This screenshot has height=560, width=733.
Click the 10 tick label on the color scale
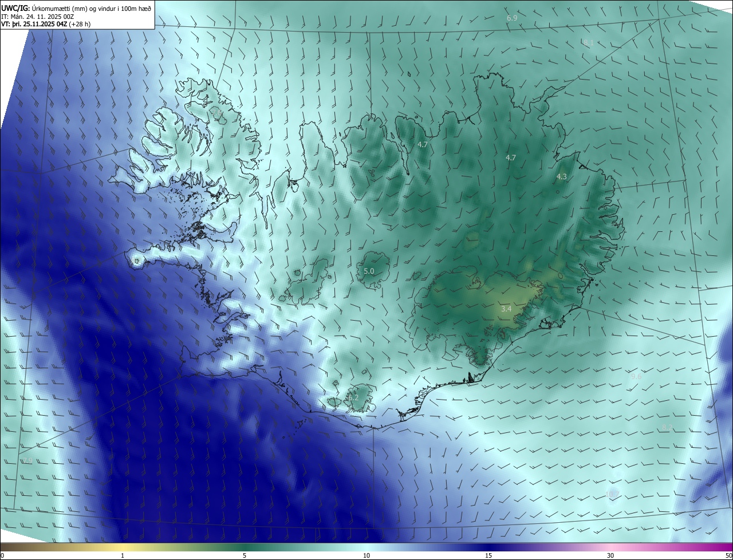(366, 556)
